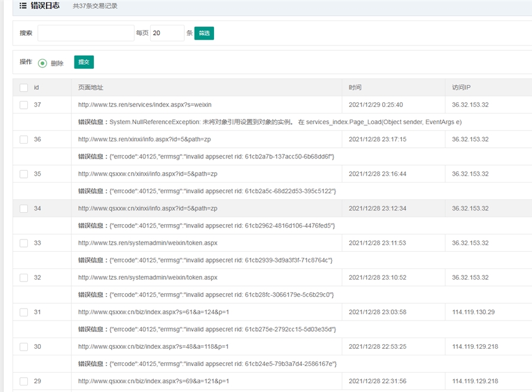Tick the checkbox for record id 36
The width and height of the screenshot is (532, 392).
[x=24, y=140]
